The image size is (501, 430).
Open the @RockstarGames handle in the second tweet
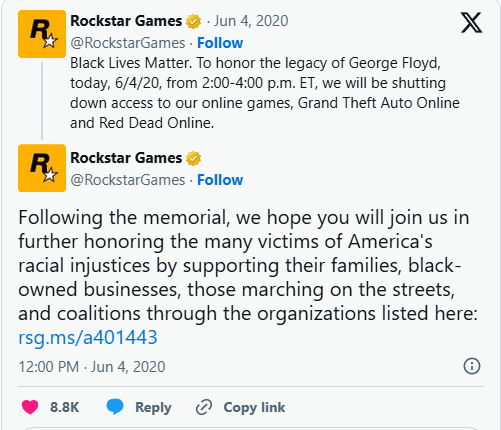click(x=128, y=180)
